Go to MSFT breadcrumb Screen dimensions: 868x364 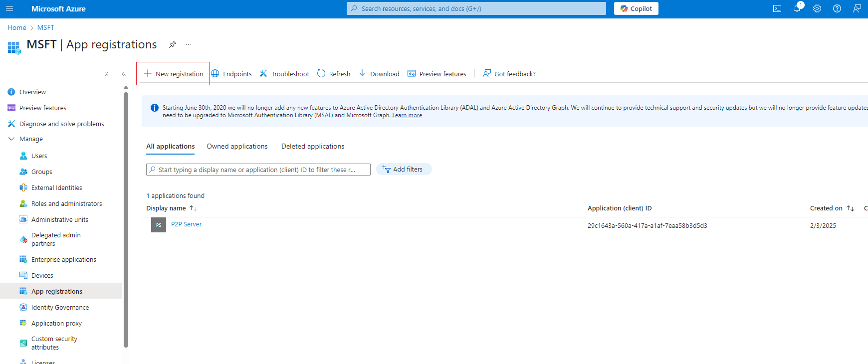[46, 27]
